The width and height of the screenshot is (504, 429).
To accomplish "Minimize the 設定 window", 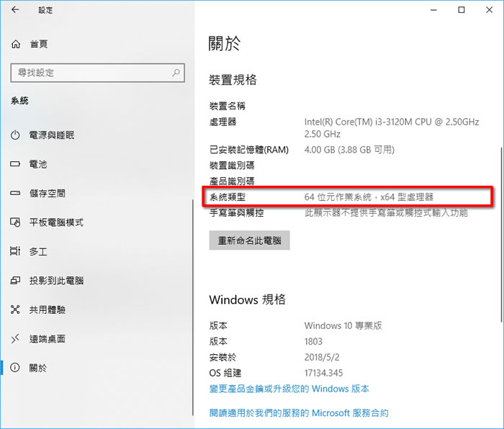I will [433, 10].
